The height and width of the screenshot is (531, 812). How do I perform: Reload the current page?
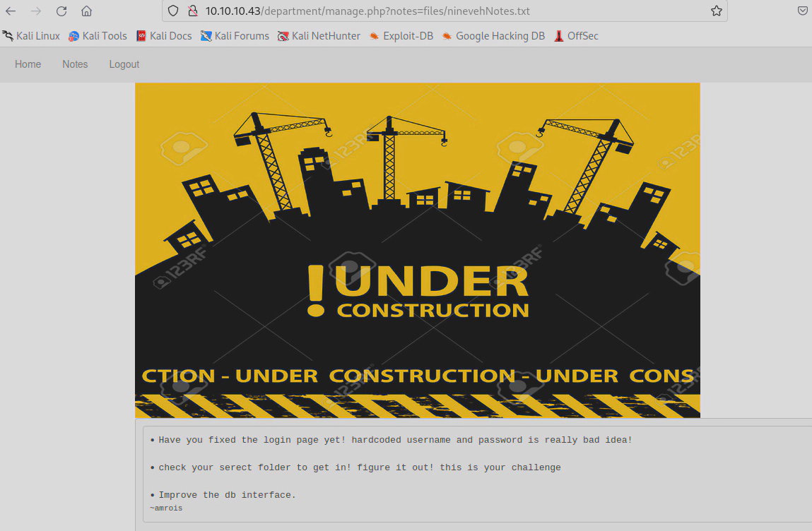point(61,11)
